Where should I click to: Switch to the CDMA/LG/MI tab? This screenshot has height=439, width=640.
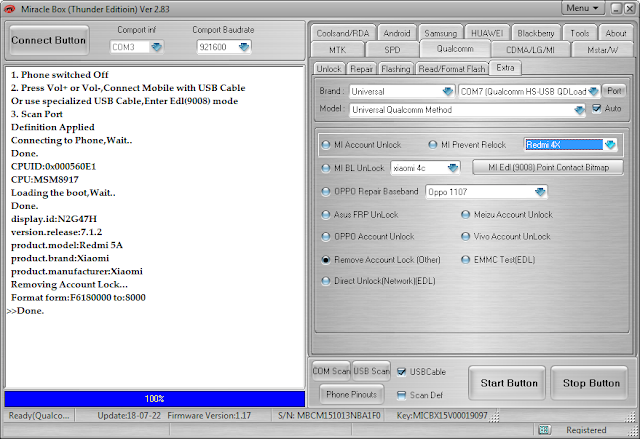(x=530, y=50)
